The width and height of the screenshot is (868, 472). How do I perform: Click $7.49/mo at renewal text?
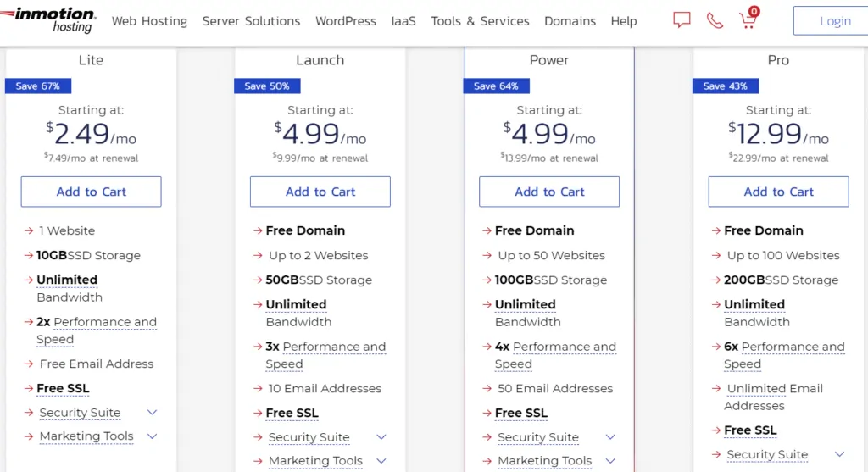tap(92, 158)
